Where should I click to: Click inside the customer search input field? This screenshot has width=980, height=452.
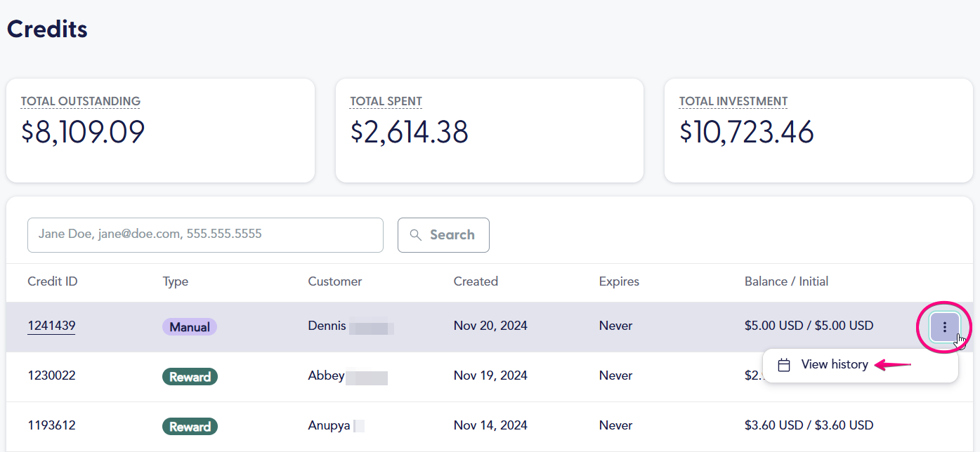(204, 235)
